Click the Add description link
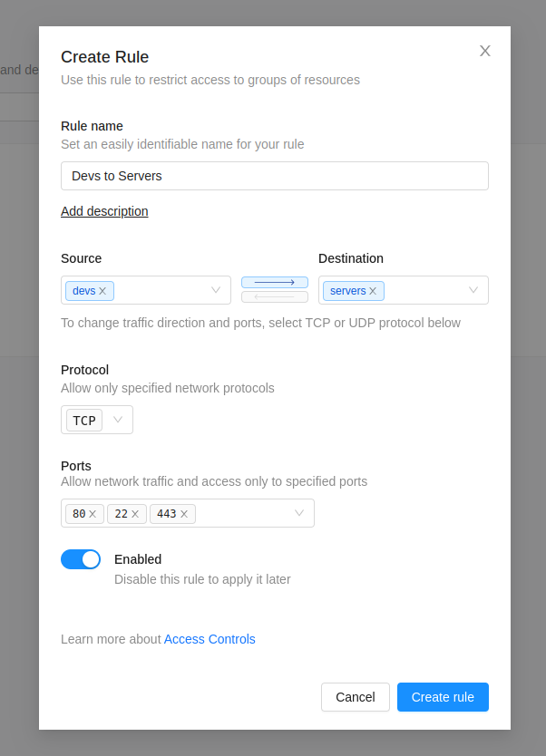546x756 pixels. point(104,211)
